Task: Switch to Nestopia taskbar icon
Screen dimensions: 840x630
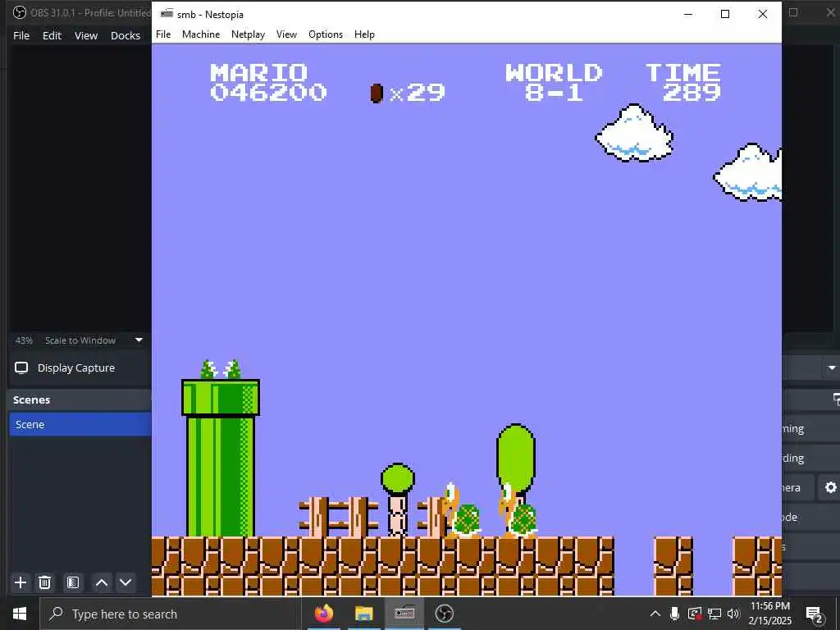Action: (x=404, y=614)
